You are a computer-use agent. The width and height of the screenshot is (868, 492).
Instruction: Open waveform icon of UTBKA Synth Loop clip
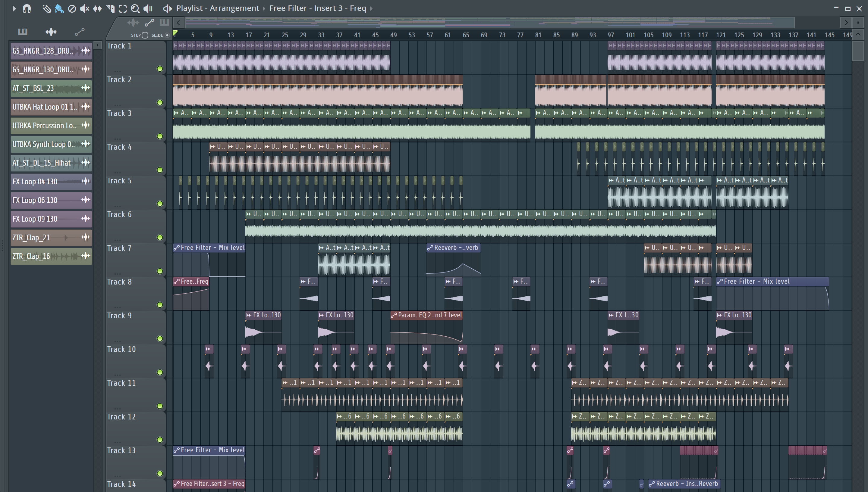tap(86, 144)
